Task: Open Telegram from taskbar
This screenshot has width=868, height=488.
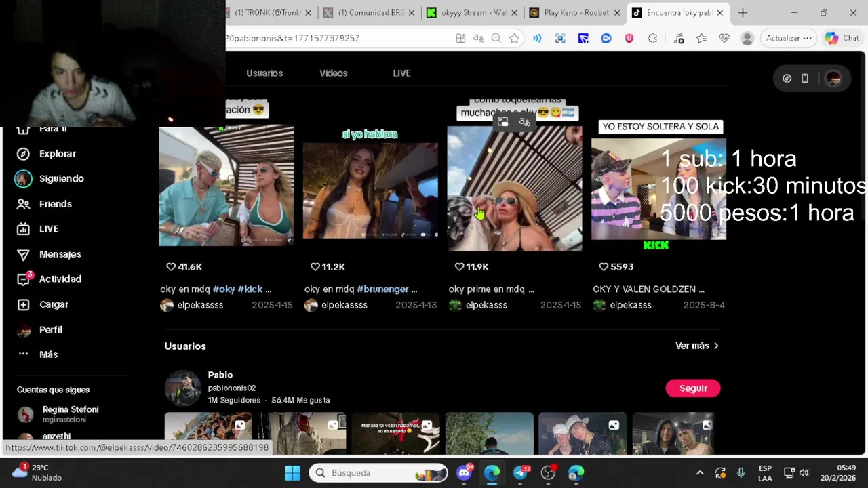Action: coord(520,473)
